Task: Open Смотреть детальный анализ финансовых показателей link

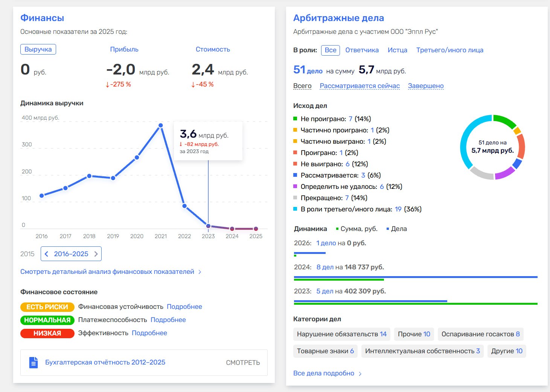Action: click(x=107, y=272)
